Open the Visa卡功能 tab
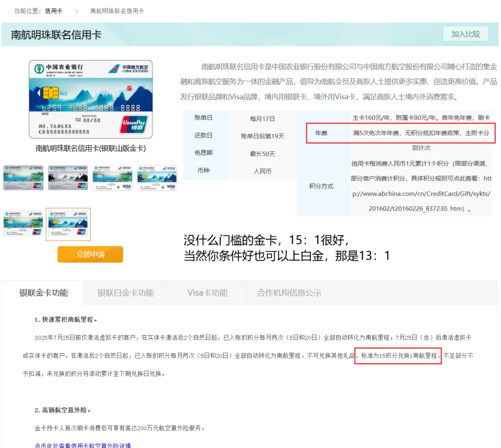This screenshot has height=448, width=501. pyautogui.click(x=207, y=293)
